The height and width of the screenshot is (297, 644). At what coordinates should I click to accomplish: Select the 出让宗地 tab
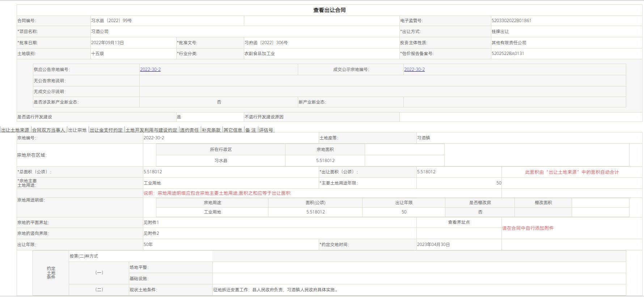point(77,130)
